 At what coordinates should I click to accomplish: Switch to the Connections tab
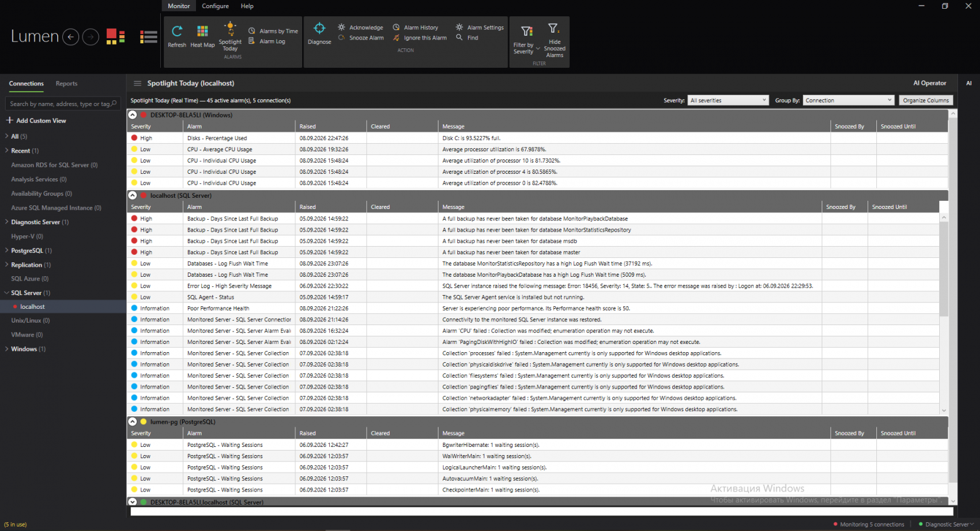(26, 83)
